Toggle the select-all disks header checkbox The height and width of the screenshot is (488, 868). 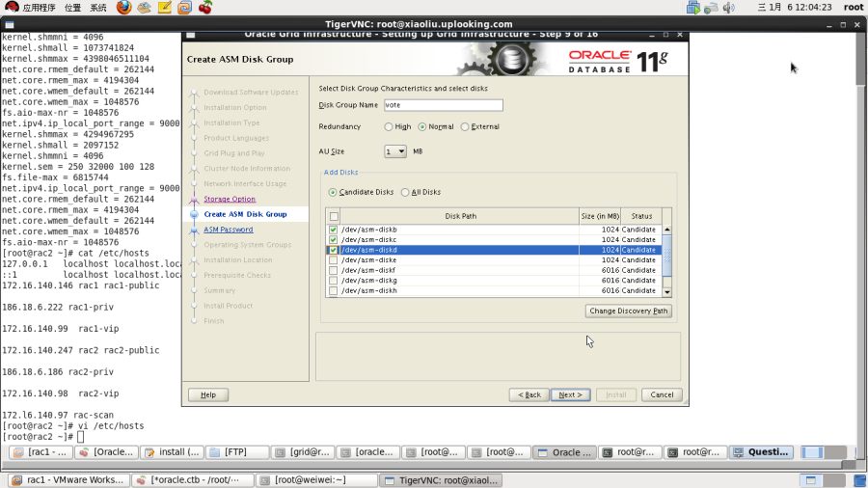334,216
